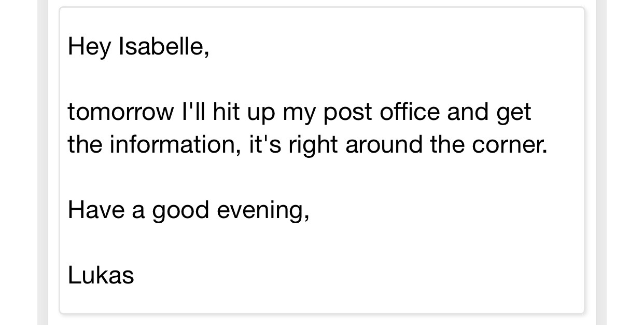Click the name "Isabelle" in the greeting
Image resolution: width=644 pixels, height=325 pixels.
(x=164, y=47)
